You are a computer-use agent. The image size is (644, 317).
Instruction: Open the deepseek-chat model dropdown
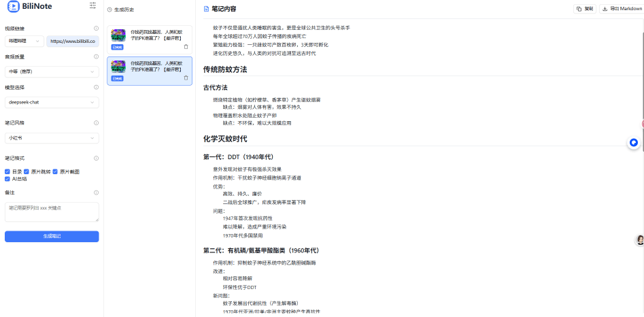[x=52, y=102]
